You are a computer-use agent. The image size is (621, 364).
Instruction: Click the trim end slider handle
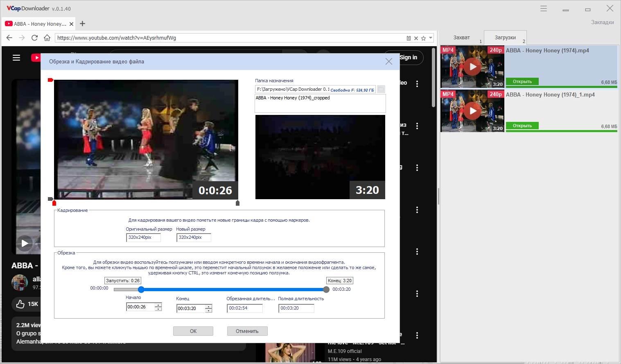[326, 290]
